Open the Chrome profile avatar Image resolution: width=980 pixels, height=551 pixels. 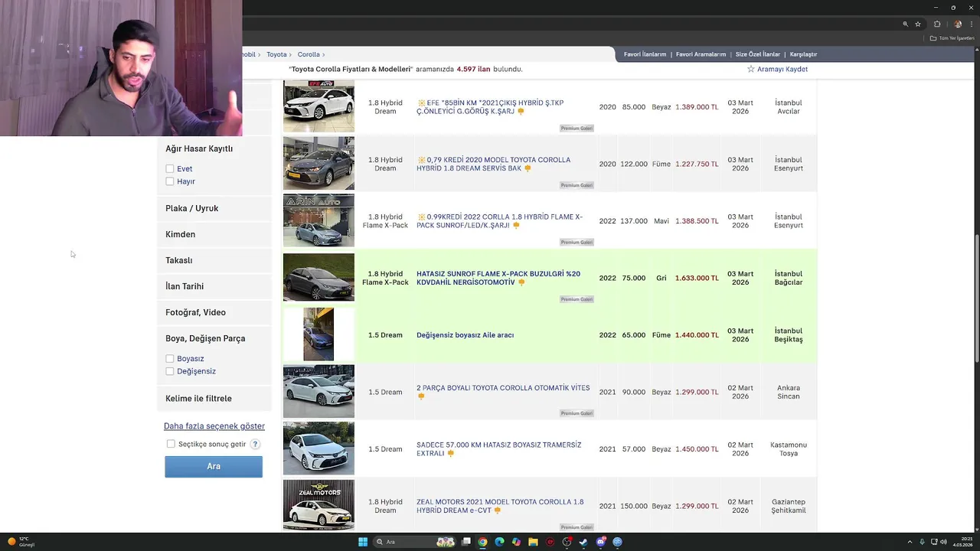pos(958,24)
